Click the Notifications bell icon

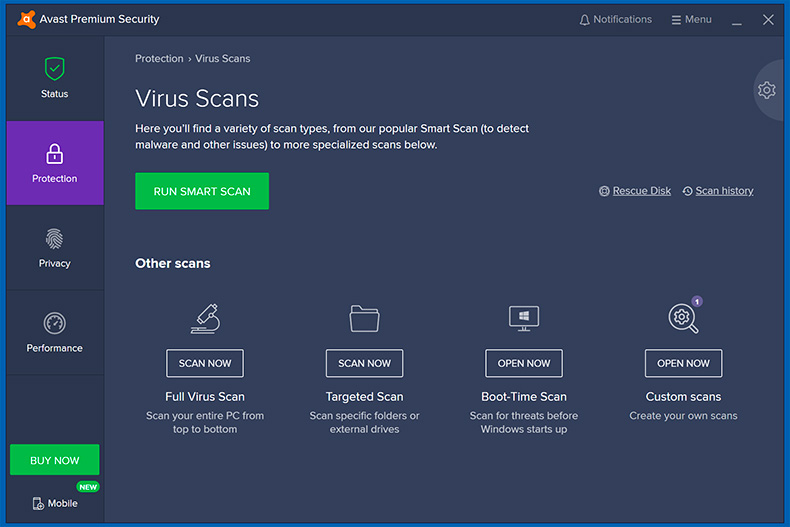(x=584, y=20)
